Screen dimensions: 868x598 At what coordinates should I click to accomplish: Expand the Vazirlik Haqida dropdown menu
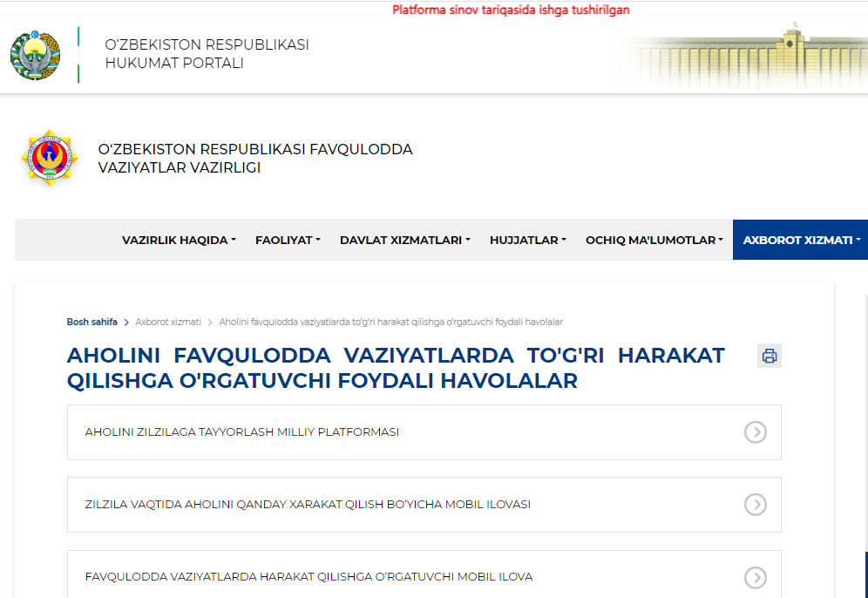[179, 240]
